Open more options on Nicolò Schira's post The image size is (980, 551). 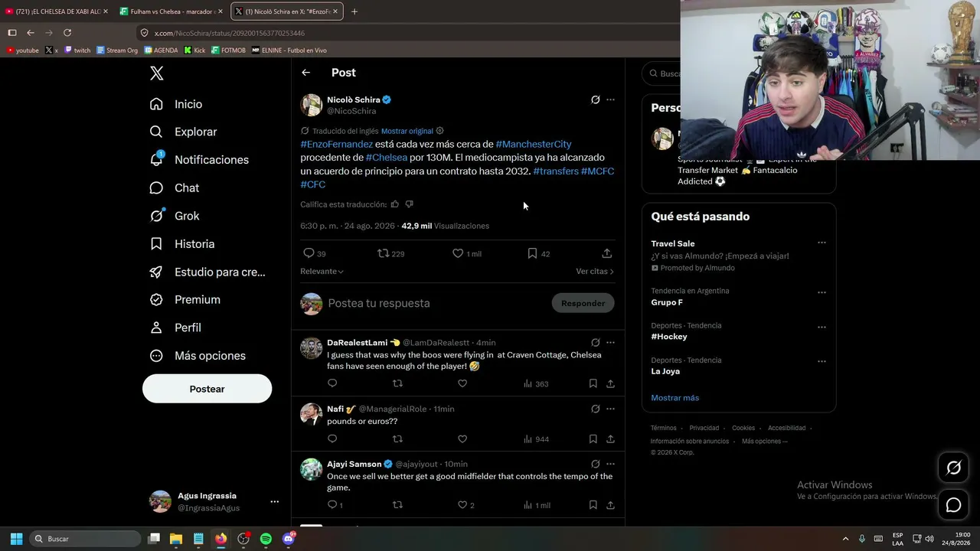pos(610,99)
